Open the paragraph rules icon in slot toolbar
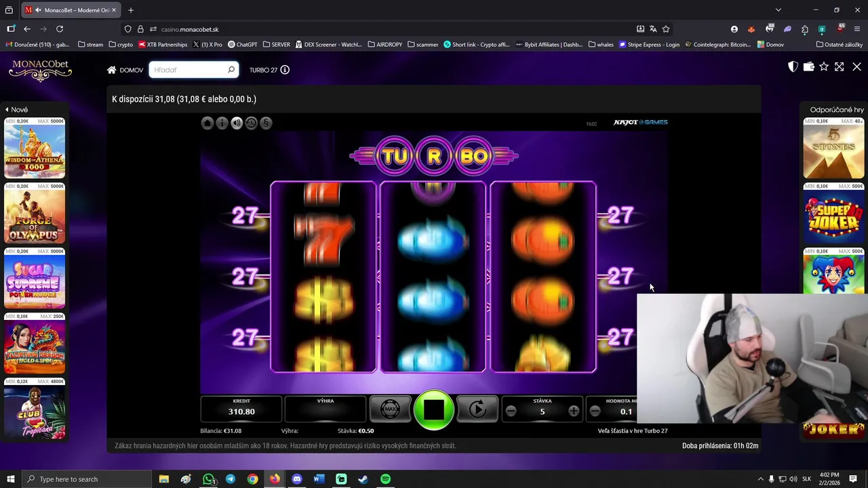This screenshot has height=488, width=868. click(x=266, y=123)
